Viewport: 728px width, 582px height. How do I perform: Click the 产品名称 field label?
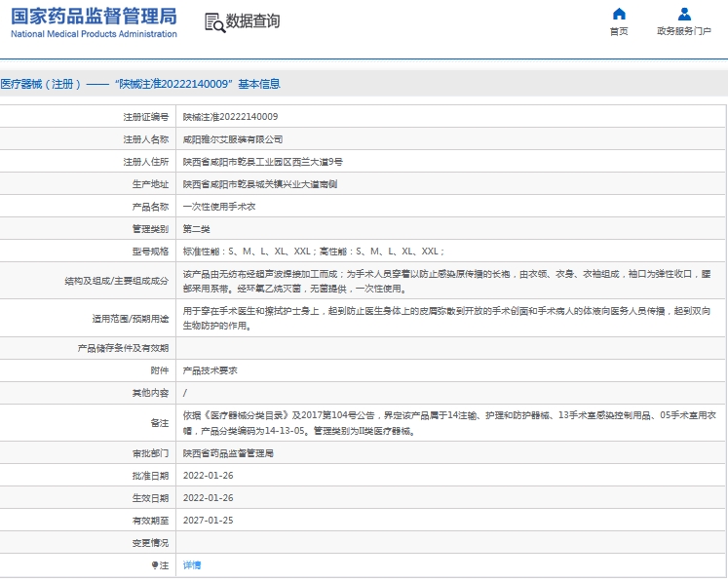pos(150,207)
